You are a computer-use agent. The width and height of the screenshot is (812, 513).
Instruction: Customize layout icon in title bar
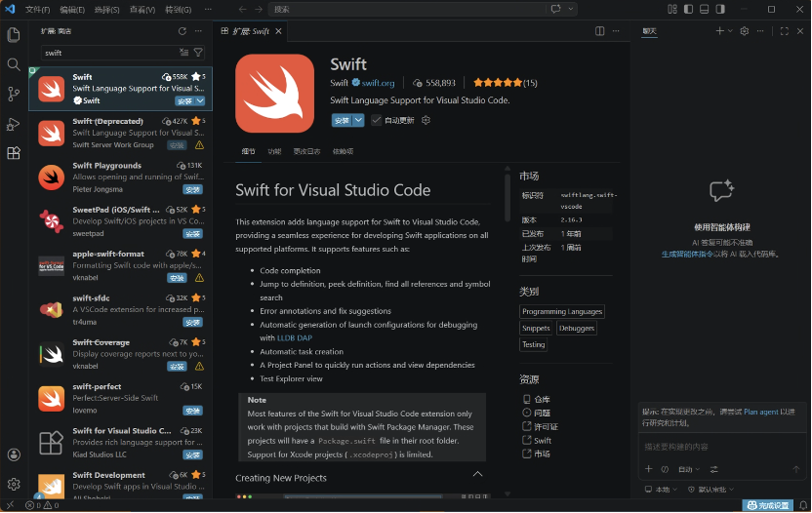click(x=672, y=9)
